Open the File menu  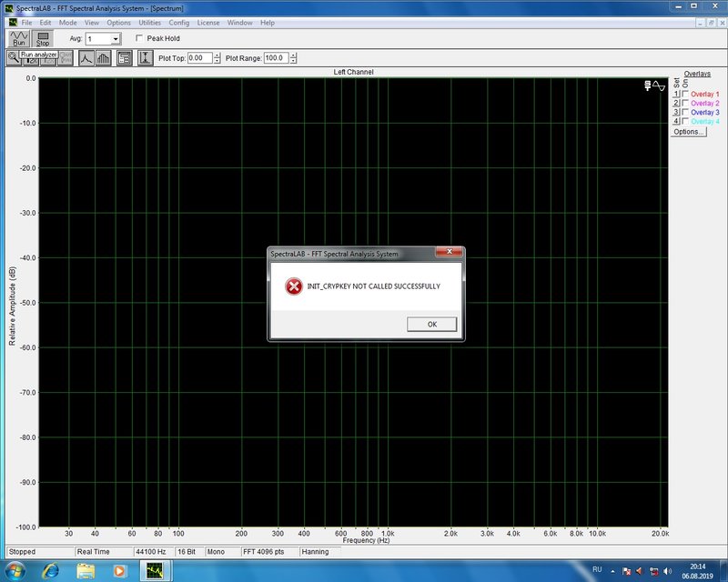coord(27,22)
